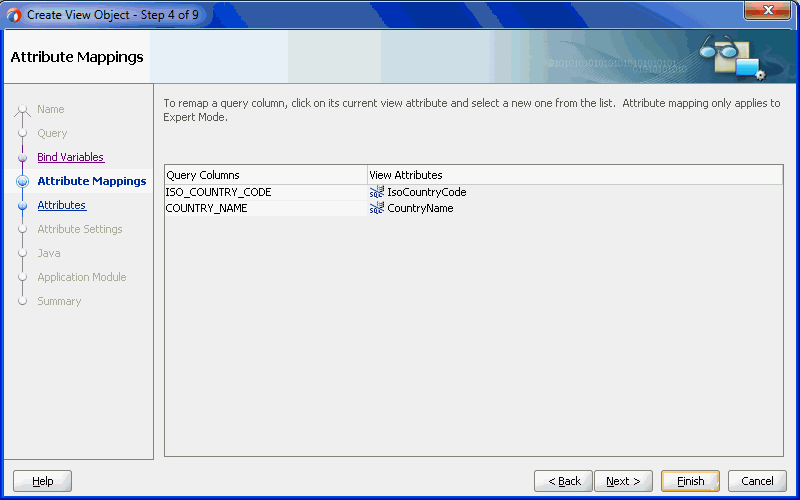800x500 pixels.
Task: Click the SQL icon beside CountryName
Action: (377, 208)
